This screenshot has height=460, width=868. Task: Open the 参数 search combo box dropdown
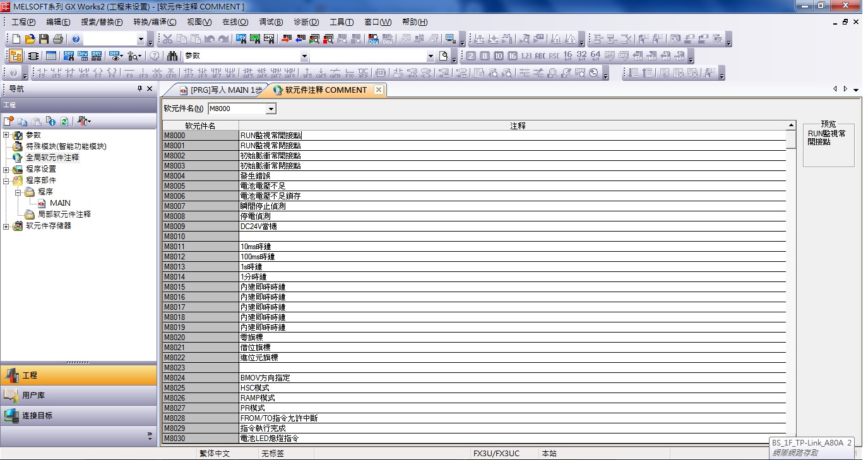click(x=304, y=56)
